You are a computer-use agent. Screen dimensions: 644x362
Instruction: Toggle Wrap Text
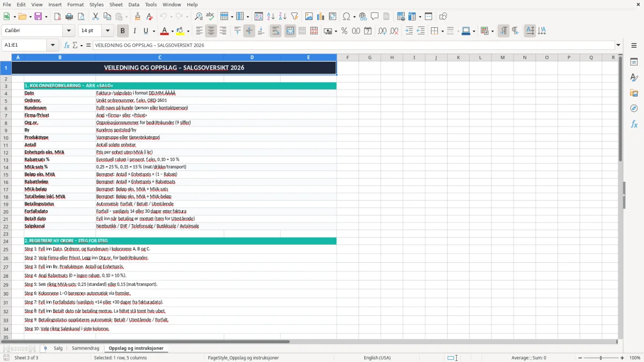(275, 31)
